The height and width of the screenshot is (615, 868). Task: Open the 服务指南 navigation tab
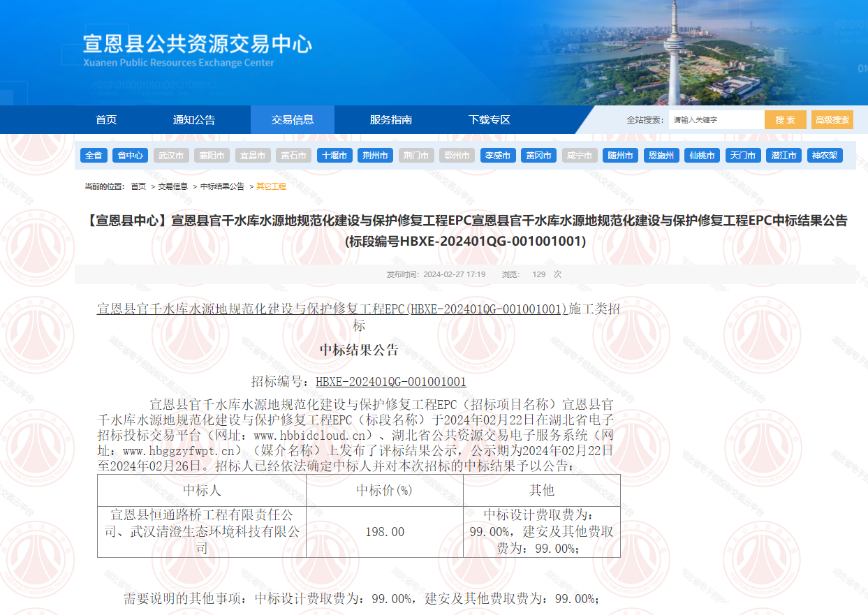391,119
